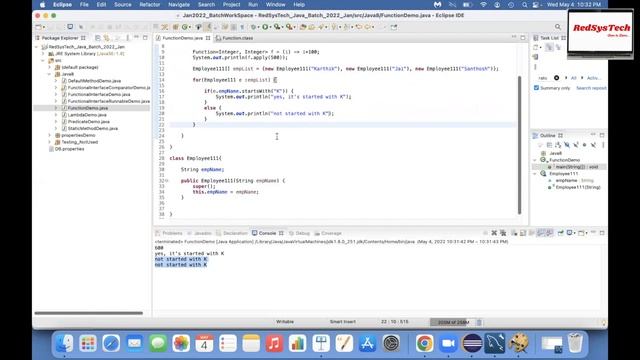This screenshot has height=360, width=640.
Task: Click the editor vertical scrollbar
Action: click(519, 144)
